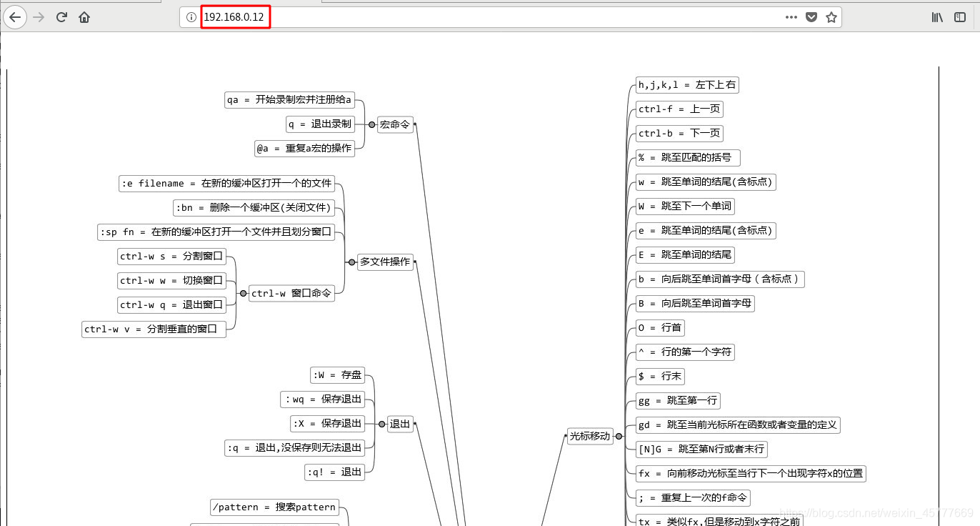Open the page actions three-dot menu
This screenshot has height=526, width=980.
(791, 17)
